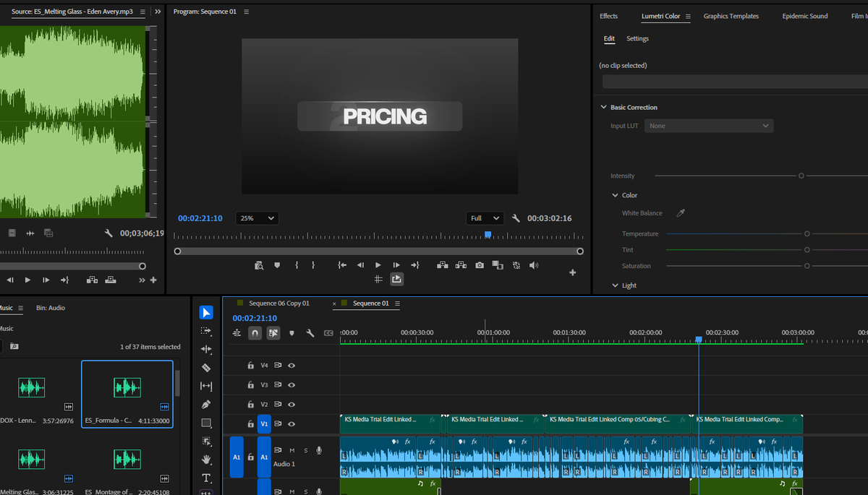The width and height of the screenshot is (868, 495).
Task: Collapse the Color section
Action: (615, 195)
